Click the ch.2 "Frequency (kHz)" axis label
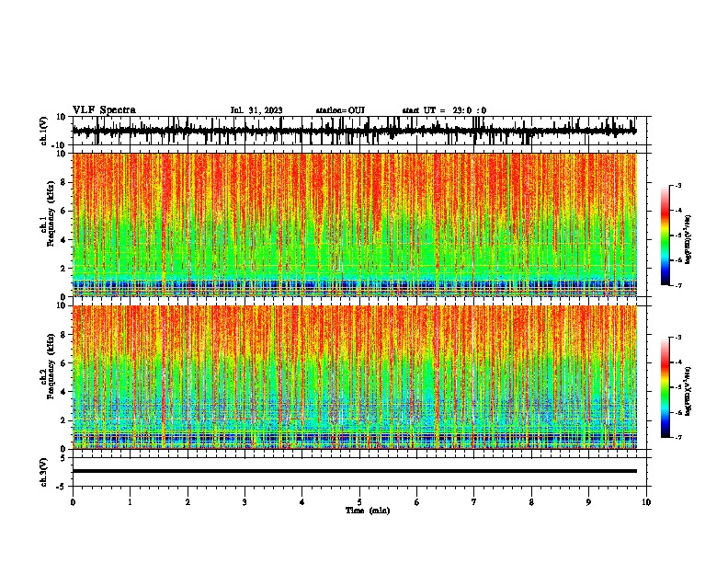The image size is (728, 563). pyautogui.click(x=51, y=366)
